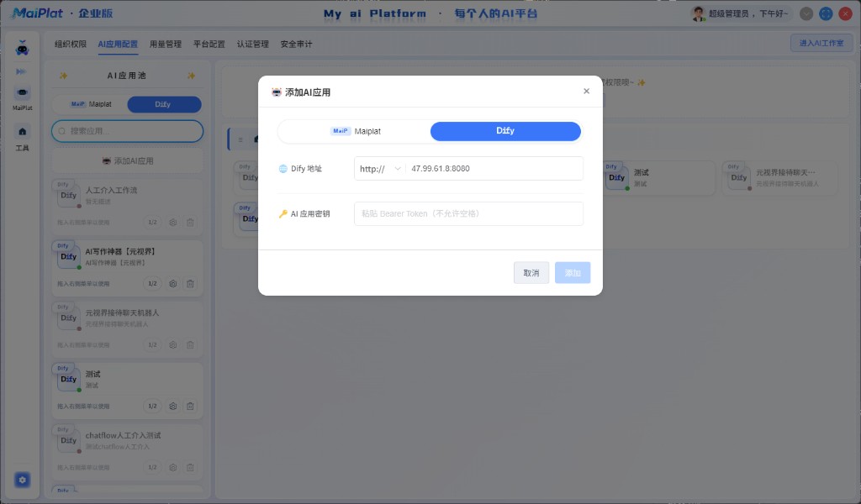
Task: Click the chatflow人工介入测试 app title
Action: pyautogui.click(x=123, y=435)
